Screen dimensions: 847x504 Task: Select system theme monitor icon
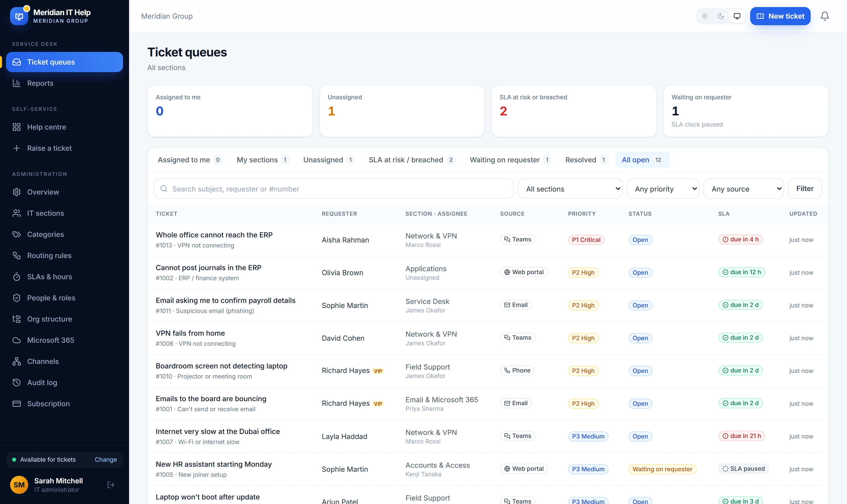(x=737, y=16)
